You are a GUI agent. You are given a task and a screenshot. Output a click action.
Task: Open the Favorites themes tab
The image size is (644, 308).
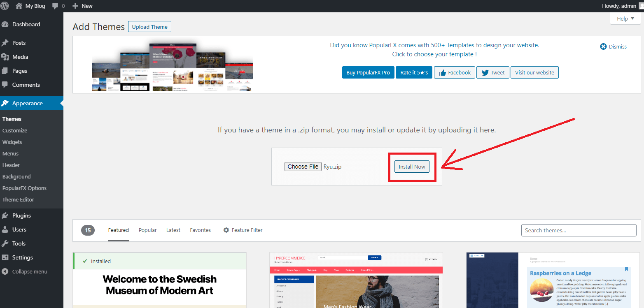(x=200, y=230)
